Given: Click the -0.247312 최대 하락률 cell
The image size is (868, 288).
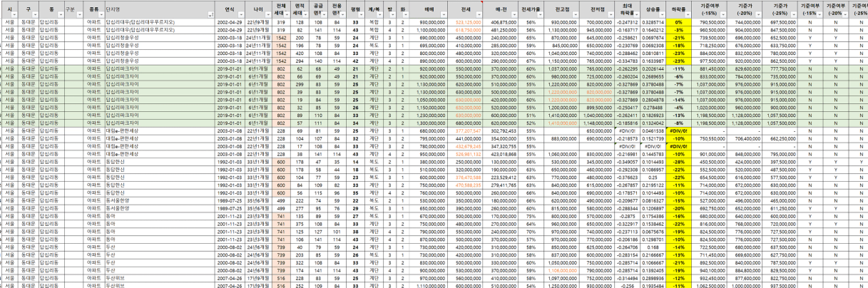Looking at the screenshot, I should tap(628, 24).
